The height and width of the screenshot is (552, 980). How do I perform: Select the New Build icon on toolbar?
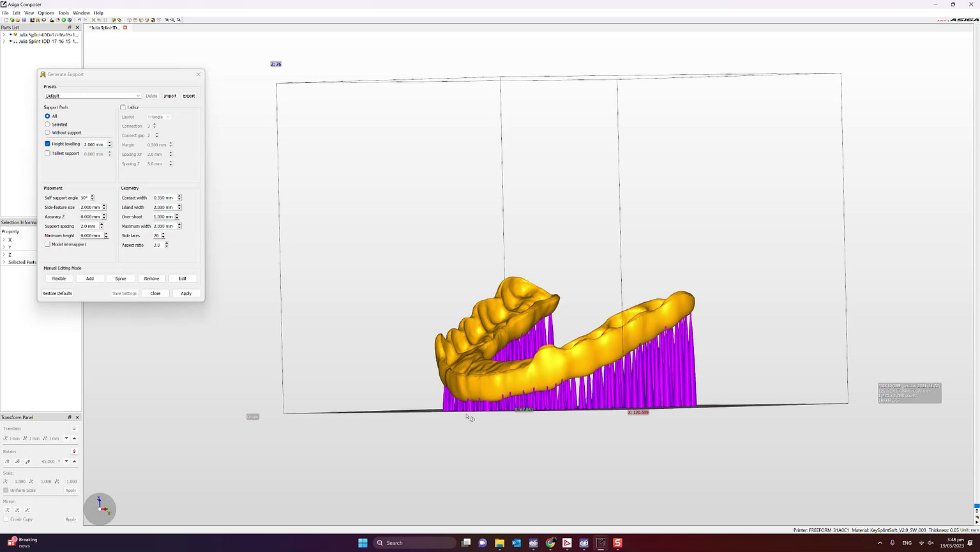[x=6, y=20]
